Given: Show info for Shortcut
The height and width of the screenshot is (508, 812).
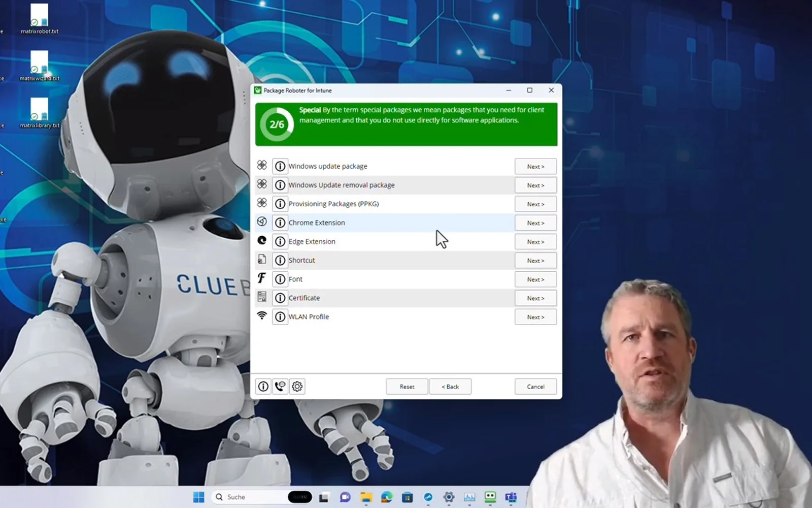Looking at the screenshot, I should coord(280,260).
